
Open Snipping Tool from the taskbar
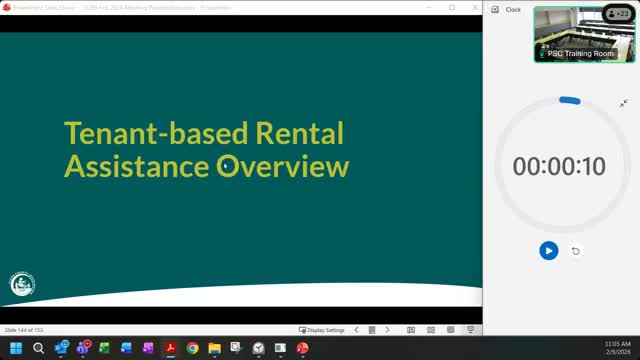point(236,348)
